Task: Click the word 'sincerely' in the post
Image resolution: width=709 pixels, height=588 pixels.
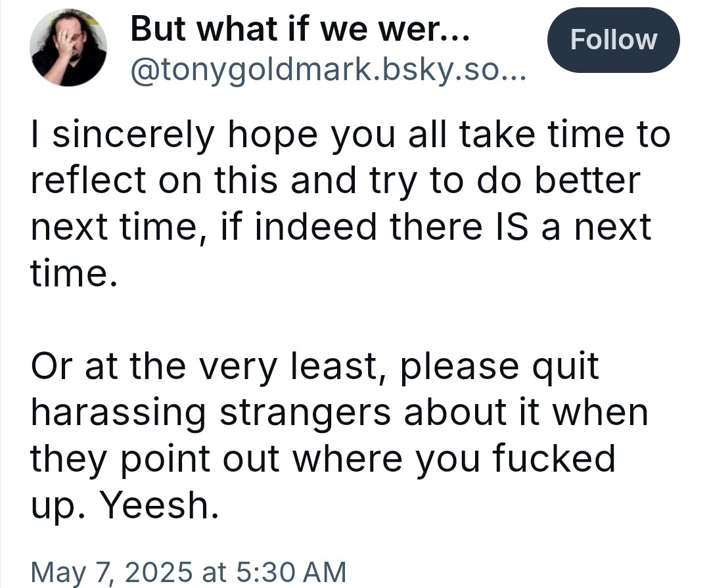Action: pyautogui.click(x=133, y=135)
